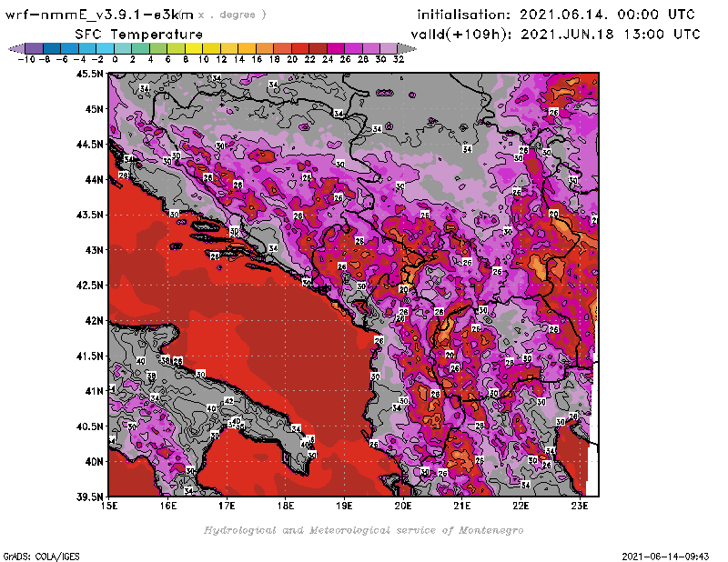Click the '19E' longitude axis label
Image resolution: width=728 pixels, height=562 pixels.
(344, 506)
